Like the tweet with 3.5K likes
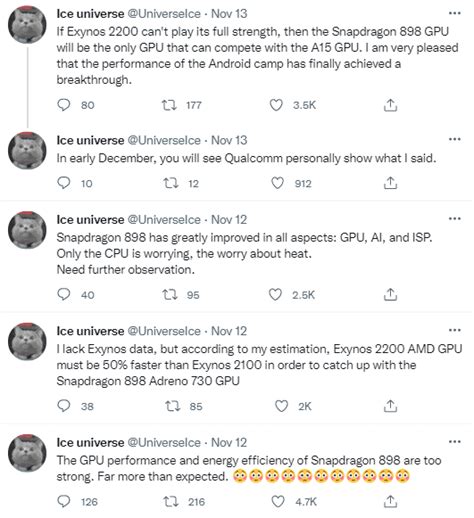474x518 pixels. 276,105
